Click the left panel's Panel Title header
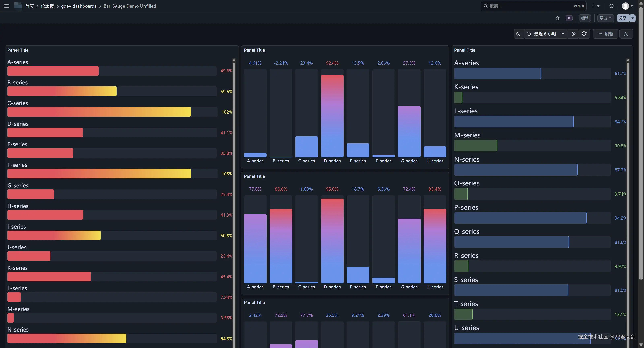 (18, 50)
